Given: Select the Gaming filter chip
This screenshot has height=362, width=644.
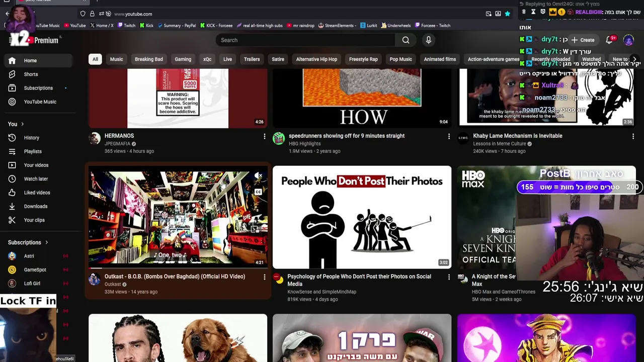Looking at the screenshot, I should (x=183, y=59).
